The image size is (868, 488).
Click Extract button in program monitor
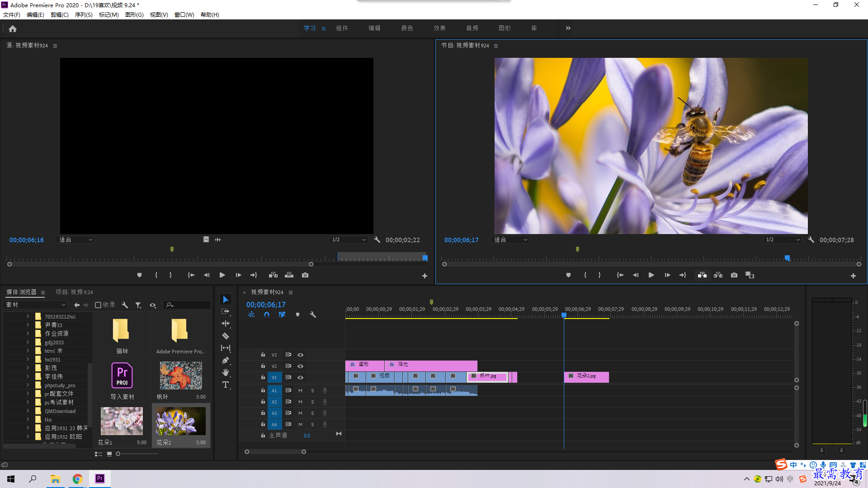[x=718, y=275]
